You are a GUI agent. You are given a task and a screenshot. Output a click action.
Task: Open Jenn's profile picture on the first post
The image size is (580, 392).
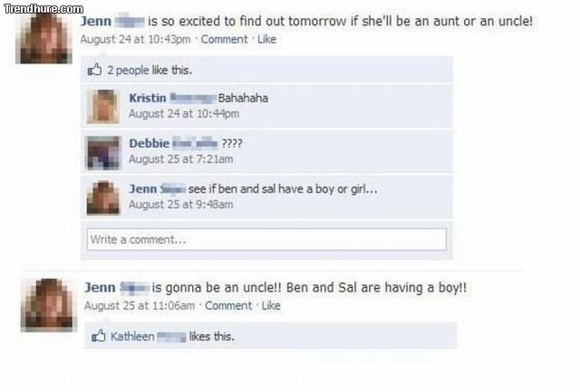coord(44,38)
